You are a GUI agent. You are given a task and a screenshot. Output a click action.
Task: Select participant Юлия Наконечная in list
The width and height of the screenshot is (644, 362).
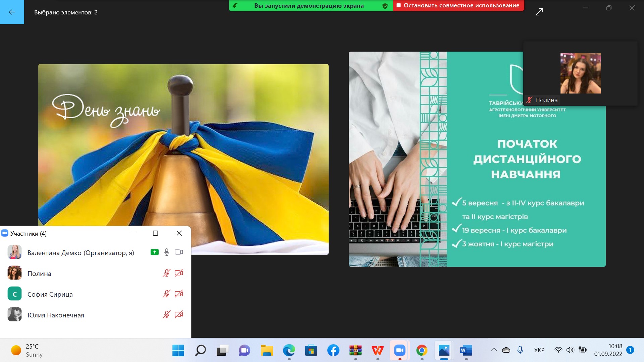click(x=56, y=315)
